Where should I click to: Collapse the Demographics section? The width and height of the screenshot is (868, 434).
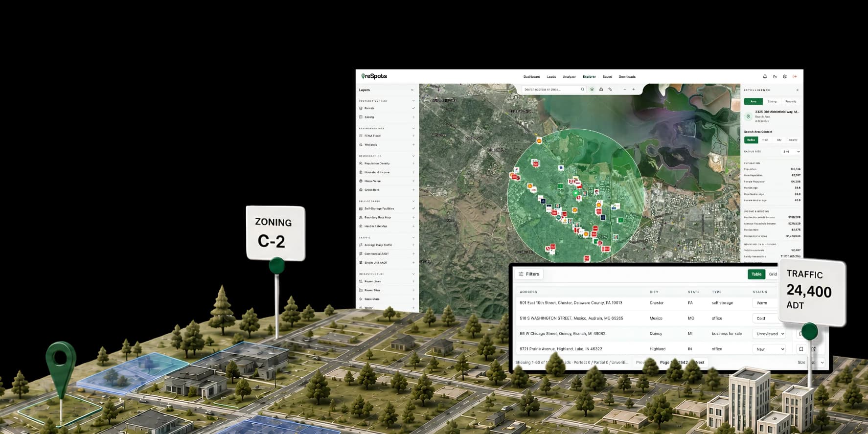pyautogui.click(x=413, y=156)
